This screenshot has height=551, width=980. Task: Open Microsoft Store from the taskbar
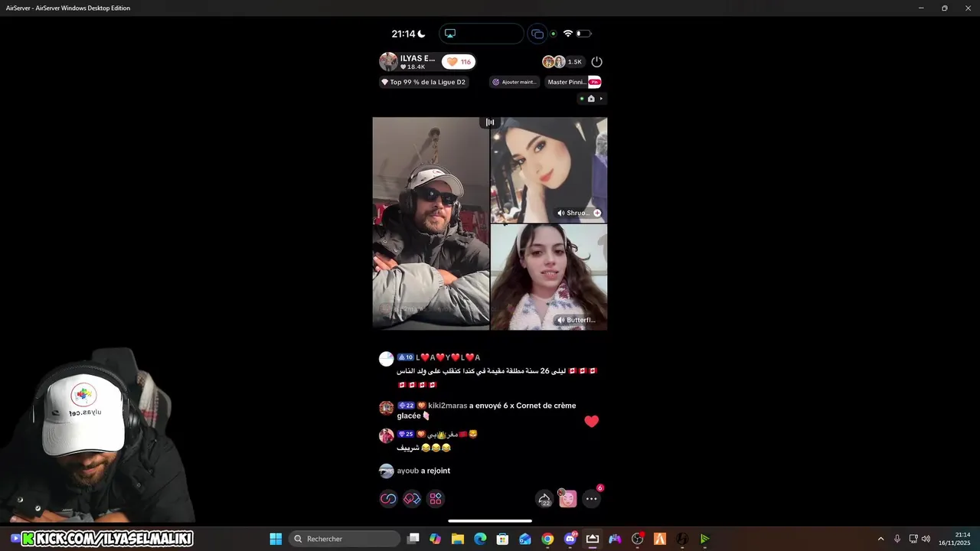[502, 539]
